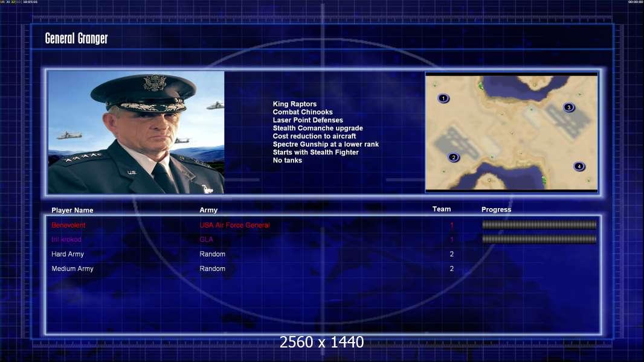
Task: Click start position marker 2 on map
Action: point(454,157)
